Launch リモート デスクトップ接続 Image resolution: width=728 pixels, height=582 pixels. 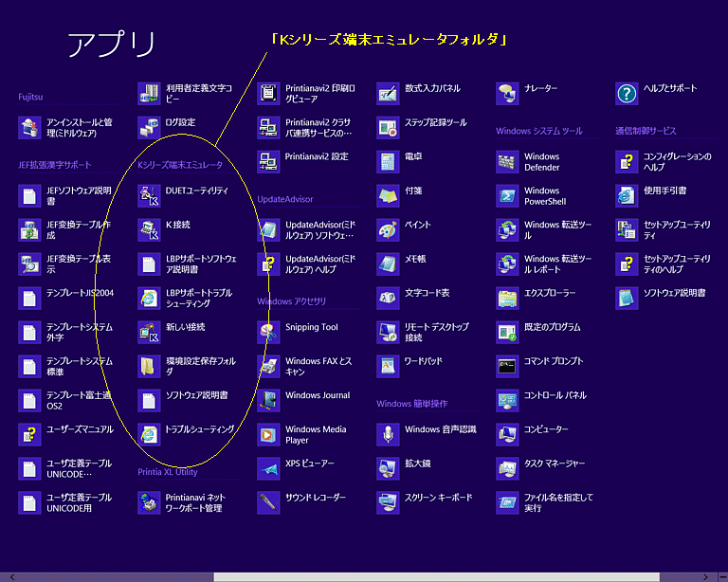point(388,332)
